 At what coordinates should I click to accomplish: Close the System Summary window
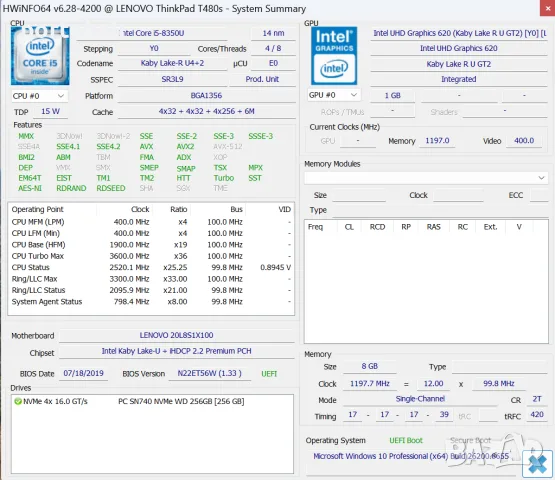click(547, 8)
